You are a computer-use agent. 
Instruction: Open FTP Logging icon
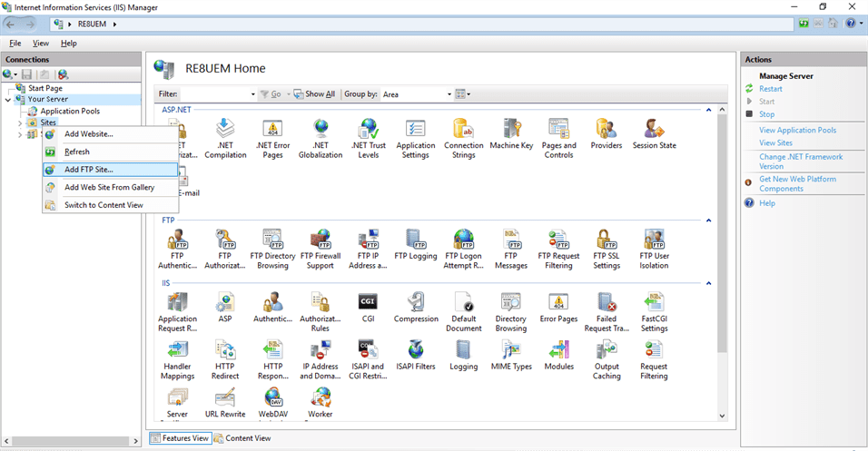click(x=415, y=245)
